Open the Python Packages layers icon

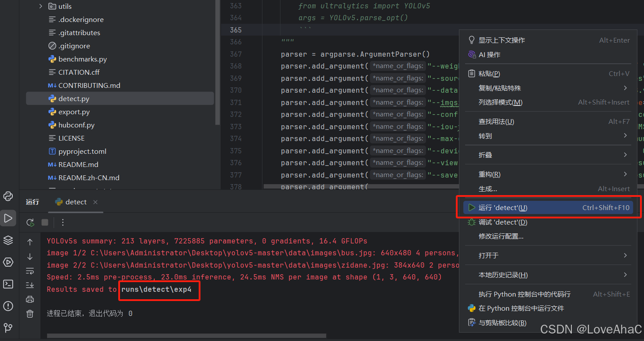[x=8, y=240]
